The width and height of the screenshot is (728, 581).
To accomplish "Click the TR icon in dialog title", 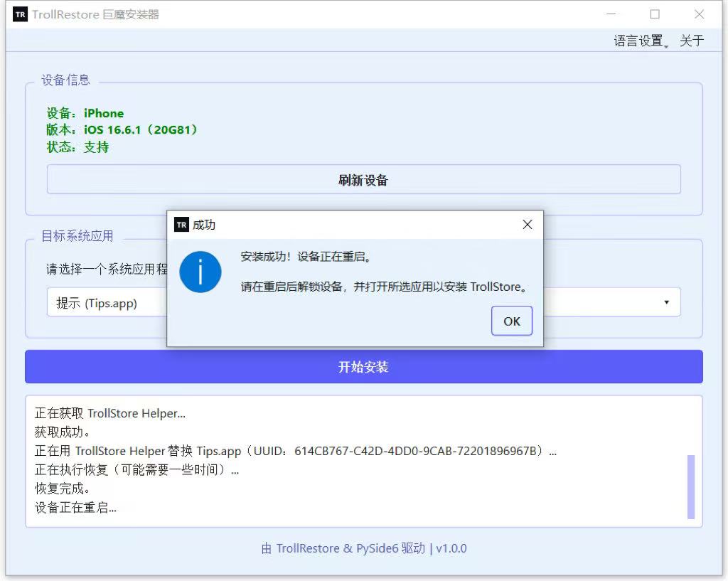I will click(181, 225).
